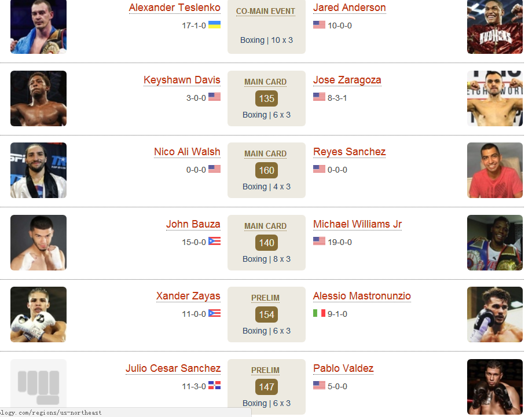Click the 154 weight badge
The height and width of the screenshot is (417, 532).
tap(266, 314)
